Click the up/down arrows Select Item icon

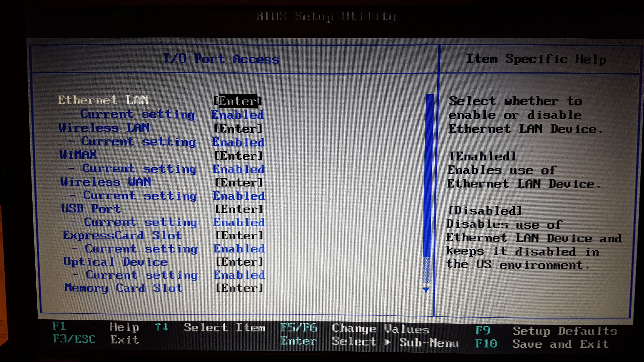[x=162, y=327]
